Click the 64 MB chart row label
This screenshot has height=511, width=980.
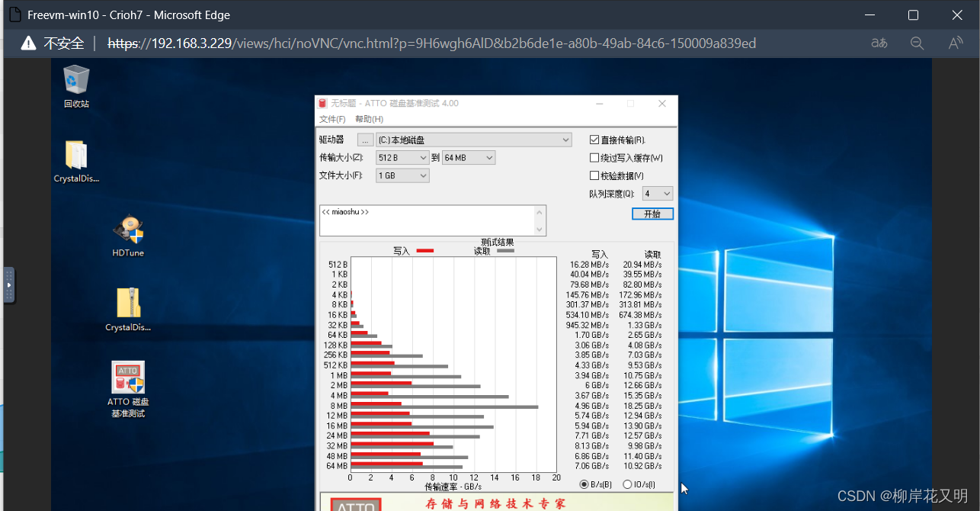pyautogui.click(x=337, y=466)
